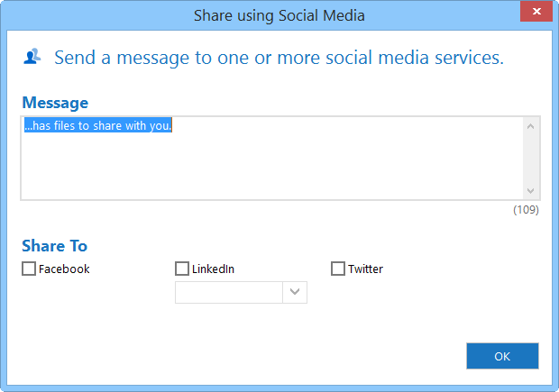Expand the LinkedIn dropdown arrow
This screenshot has height=392, width=559.
pos(295,292)
